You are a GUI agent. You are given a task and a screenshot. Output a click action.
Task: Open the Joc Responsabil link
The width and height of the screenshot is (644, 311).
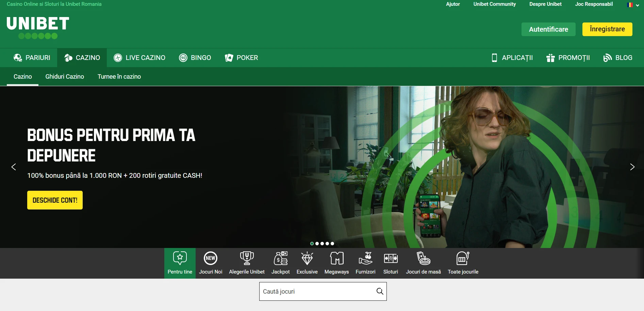[594, 4]
